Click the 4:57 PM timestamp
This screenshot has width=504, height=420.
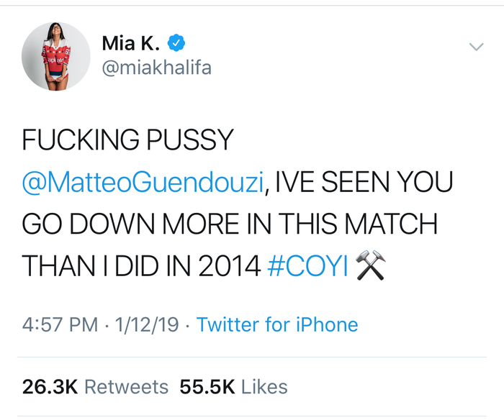pos(60,324)
